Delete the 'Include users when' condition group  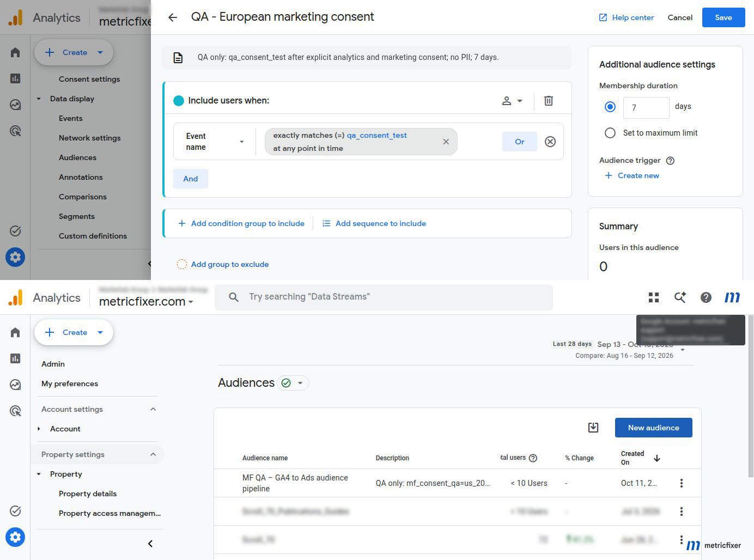549,101
